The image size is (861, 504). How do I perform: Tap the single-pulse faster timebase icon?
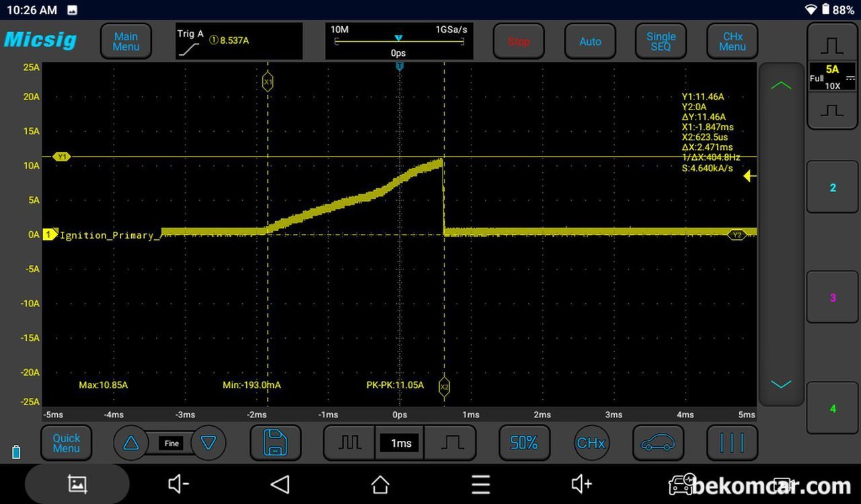(452, 443)
